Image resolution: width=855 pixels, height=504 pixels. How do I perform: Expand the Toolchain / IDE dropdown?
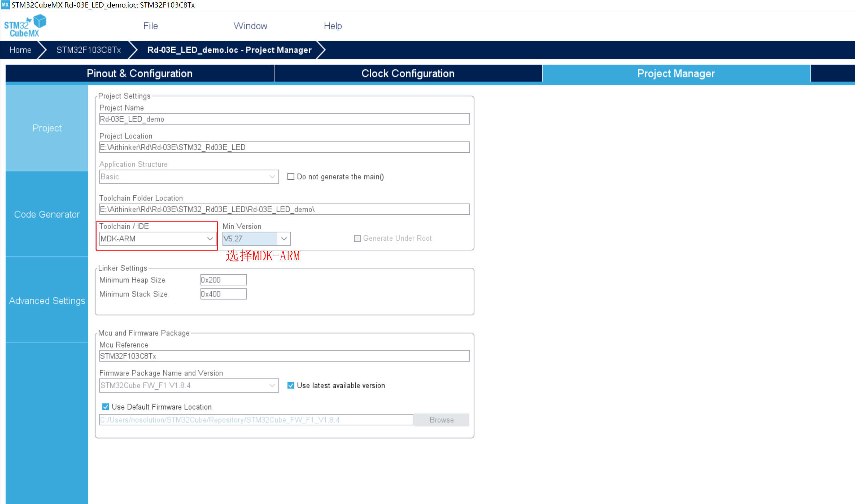(x=210, y=239)
